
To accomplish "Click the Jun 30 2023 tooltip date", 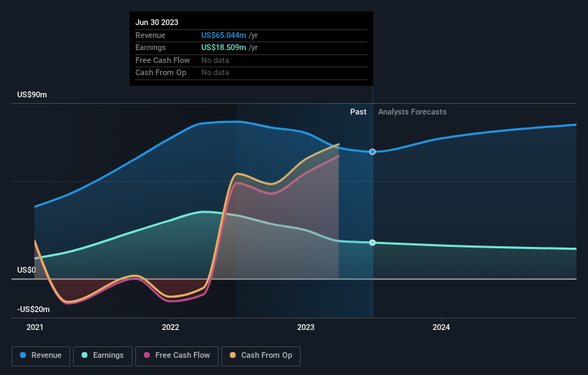I will (x=157, y=22).
